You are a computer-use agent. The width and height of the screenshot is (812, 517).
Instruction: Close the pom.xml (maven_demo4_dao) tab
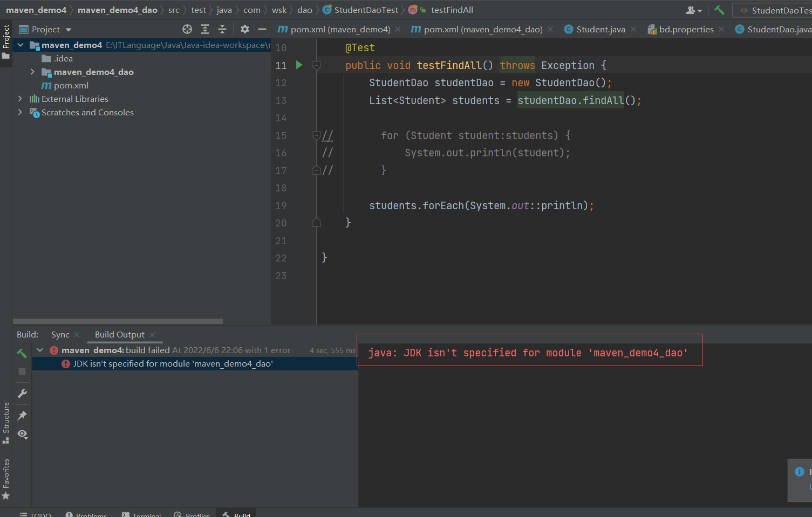coord(550,29)
